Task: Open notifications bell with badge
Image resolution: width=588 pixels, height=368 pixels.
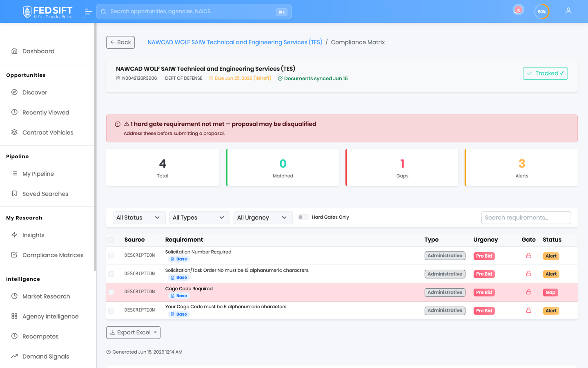Action: click(518, 10)
